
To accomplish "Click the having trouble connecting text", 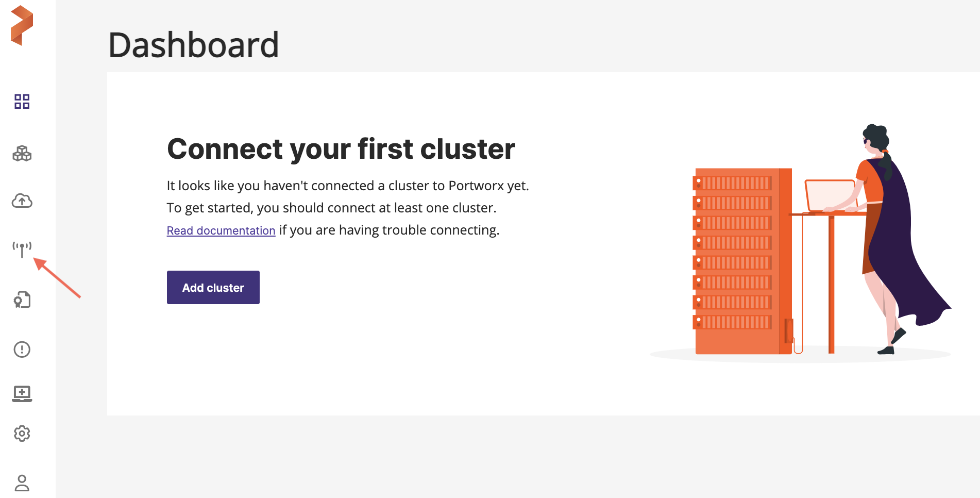I will (x=389, y=230).
